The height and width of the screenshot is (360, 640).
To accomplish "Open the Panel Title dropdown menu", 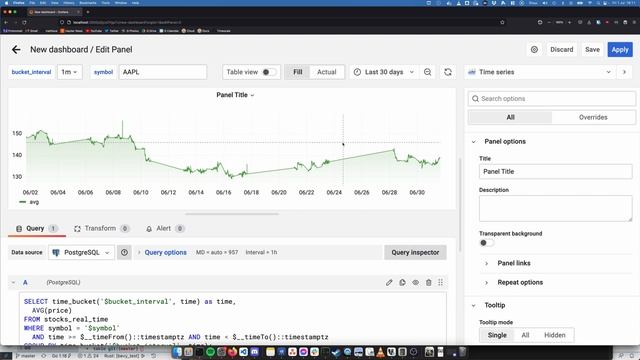I will (x=235, y=95).
